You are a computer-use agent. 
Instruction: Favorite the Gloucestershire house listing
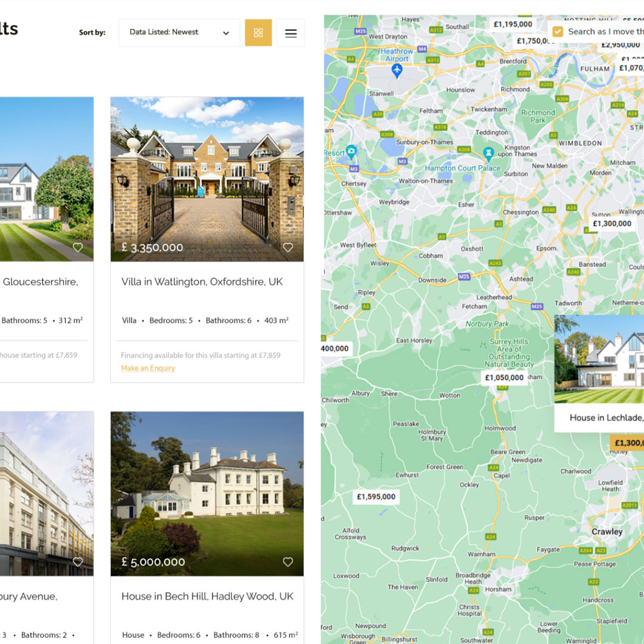(78, 247)
